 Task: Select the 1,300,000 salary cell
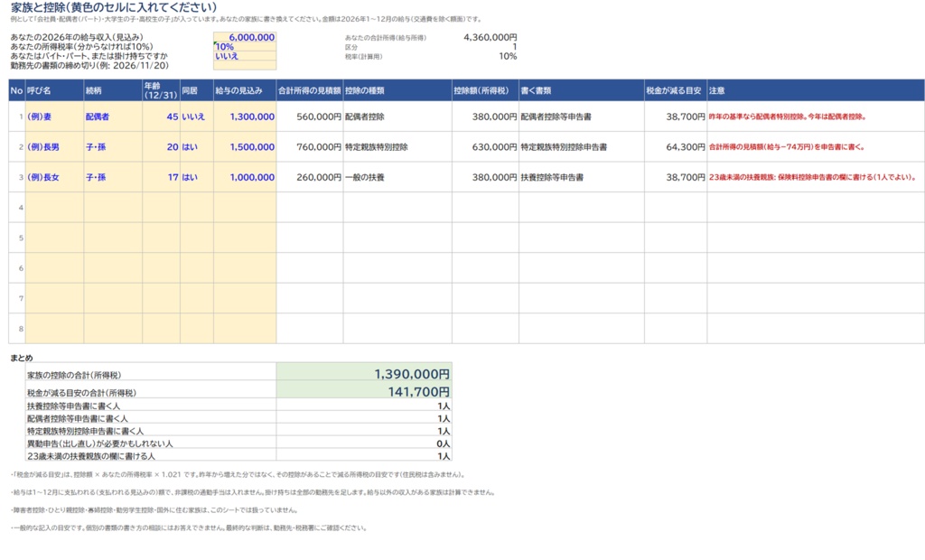pos(245,117)
